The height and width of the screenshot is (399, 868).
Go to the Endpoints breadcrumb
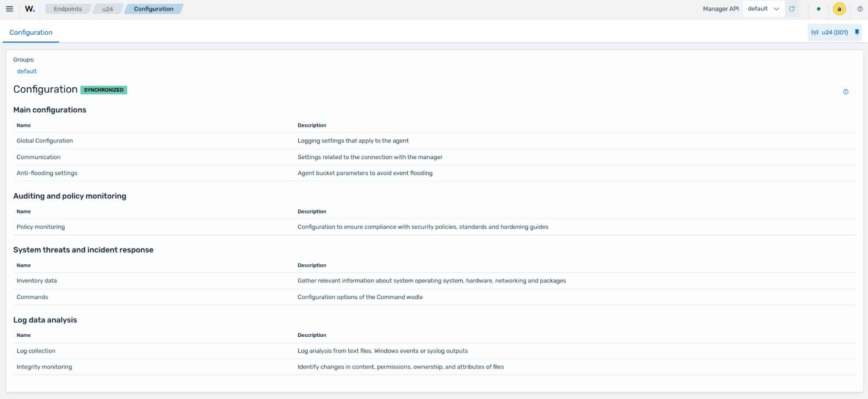pos(68,9)
